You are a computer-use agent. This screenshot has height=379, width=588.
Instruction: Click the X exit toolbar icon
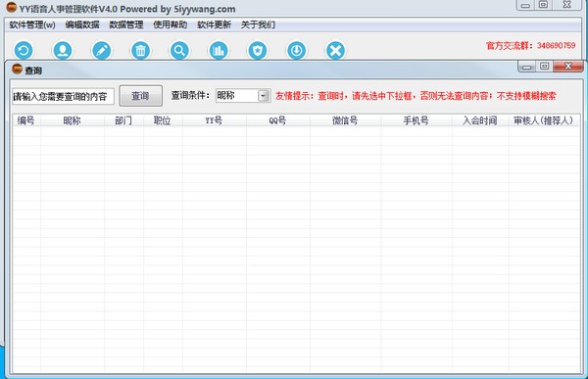click(335, 50)
